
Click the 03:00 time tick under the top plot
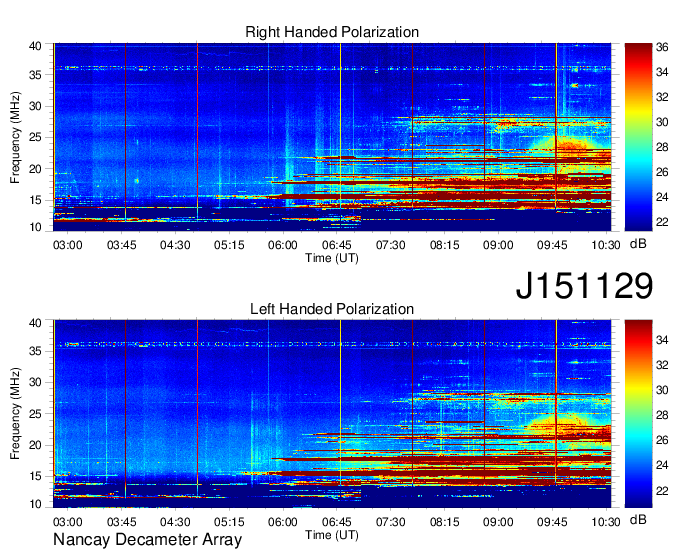click(68, 245)
